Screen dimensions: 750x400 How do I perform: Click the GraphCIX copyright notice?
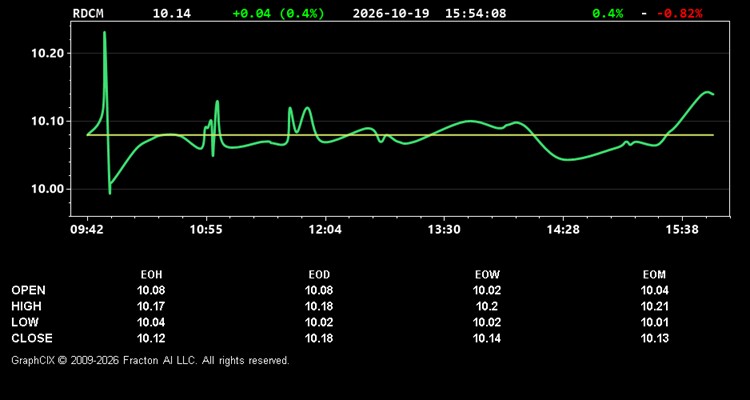(x=150, y=360)
